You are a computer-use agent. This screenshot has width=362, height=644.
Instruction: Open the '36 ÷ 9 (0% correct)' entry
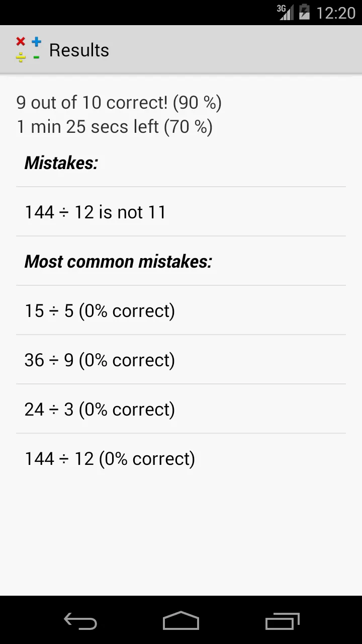(181, 360)
